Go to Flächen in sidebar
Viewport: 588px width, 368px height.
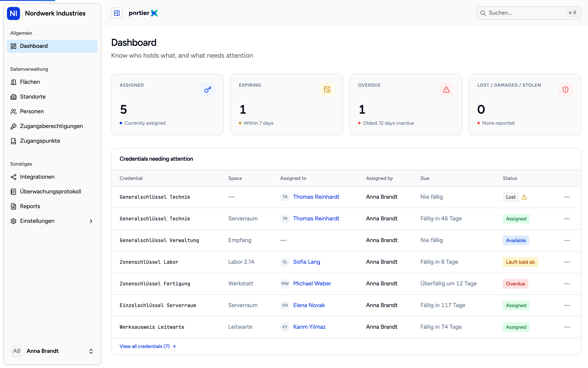click(x=52, y=82)
